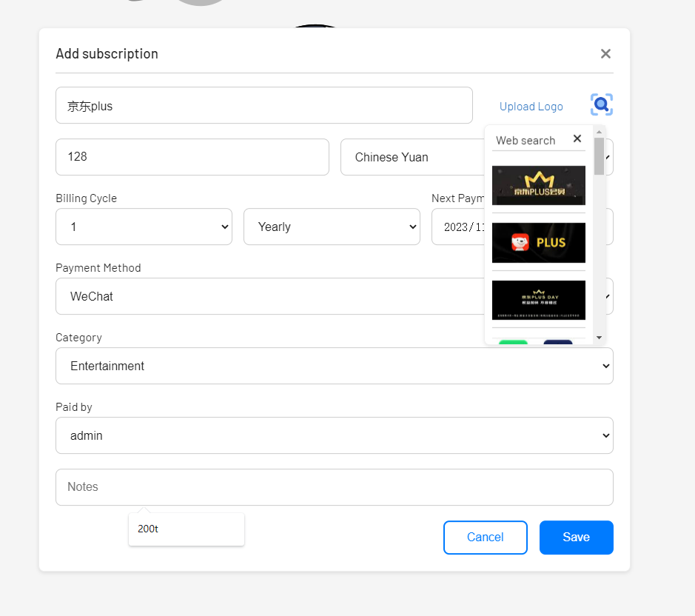
Task: Click the price field showing 128
Action: pos(192,157)
